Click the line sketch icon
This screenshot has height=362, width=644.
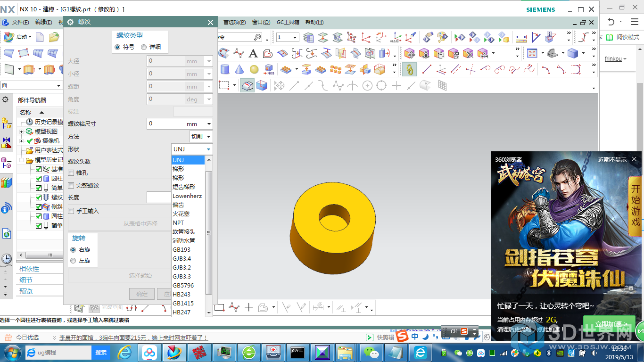427,69
